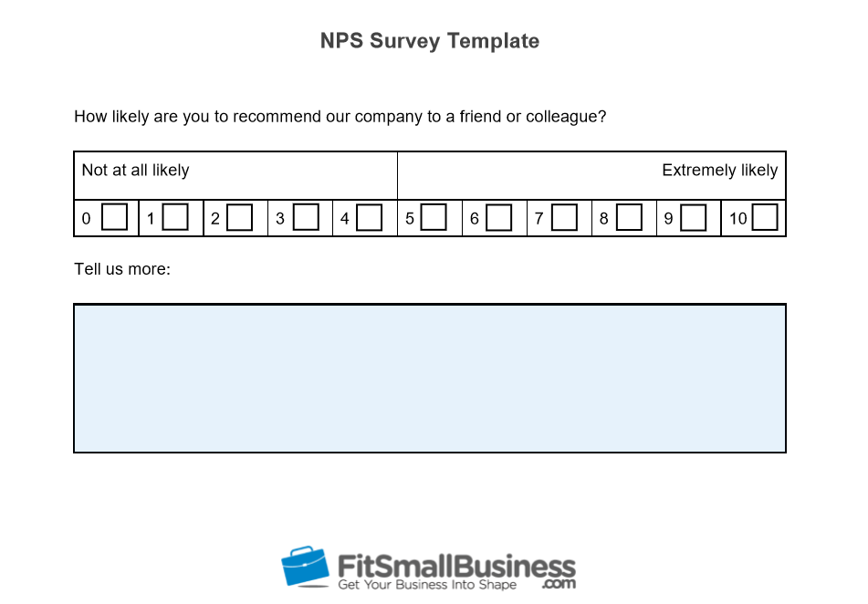This screenshot has height=604, width=868.
Task: Click the NPS Survey Template title
Action: [x=430, y=41]
